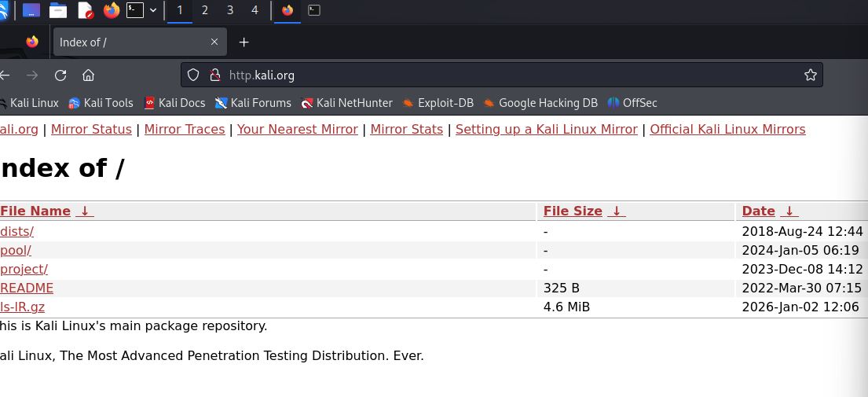Open the Kali Tools bookmark

(x=101, y=103)
